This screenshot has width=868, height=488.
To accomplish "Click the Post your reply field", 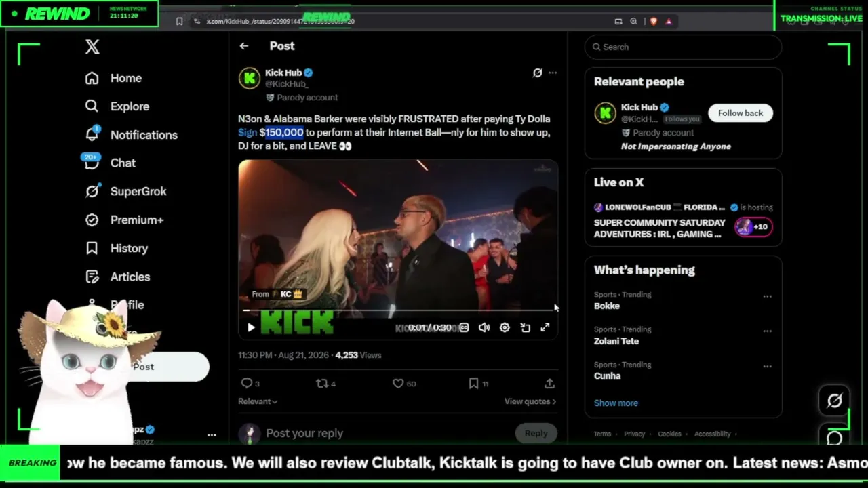I will point(387,433).
